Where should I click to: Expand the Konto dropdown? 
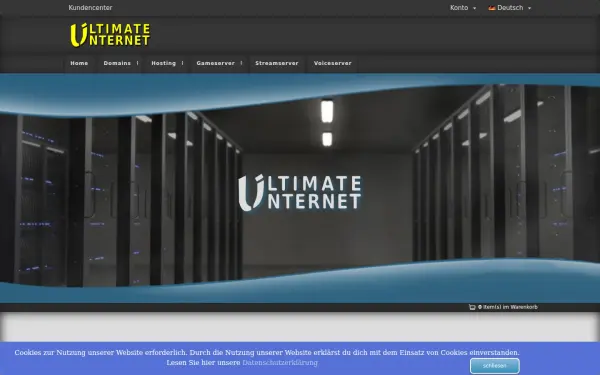coord(463,8)
